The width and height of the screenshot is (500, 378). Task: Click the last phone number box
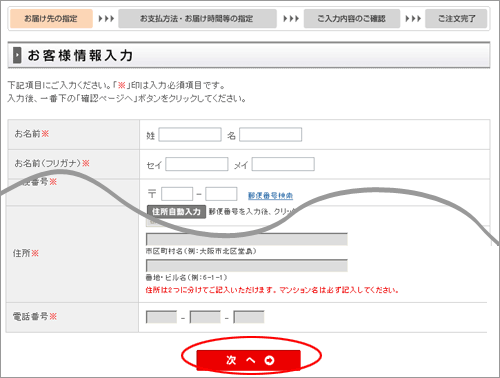[x=249, y=317]
